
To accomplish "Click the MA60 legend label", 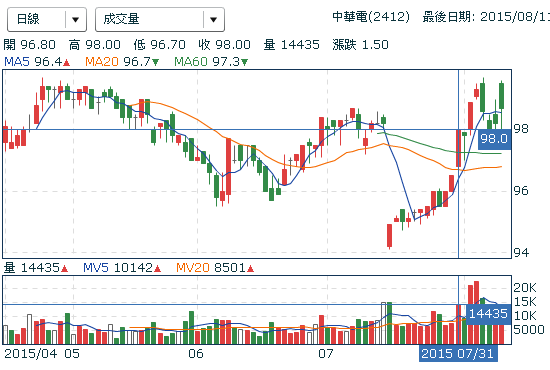I will (191, 62).
